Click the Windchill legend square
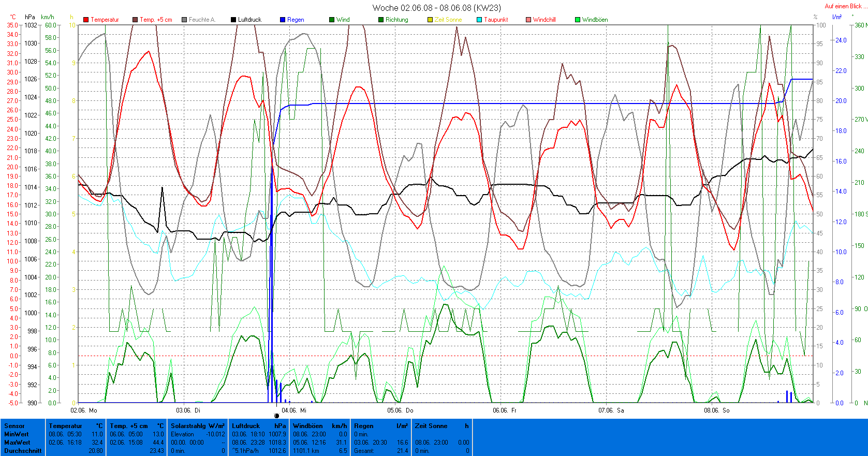This screenshot has width=868, height=456. pyautogui.click(x=528, y=20)
